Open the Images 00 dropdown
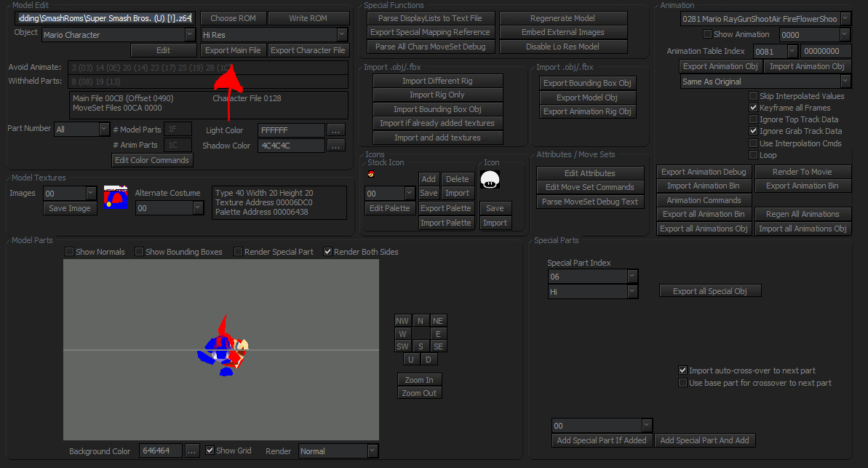Screen dimensions: 868x468 [91, 194]
